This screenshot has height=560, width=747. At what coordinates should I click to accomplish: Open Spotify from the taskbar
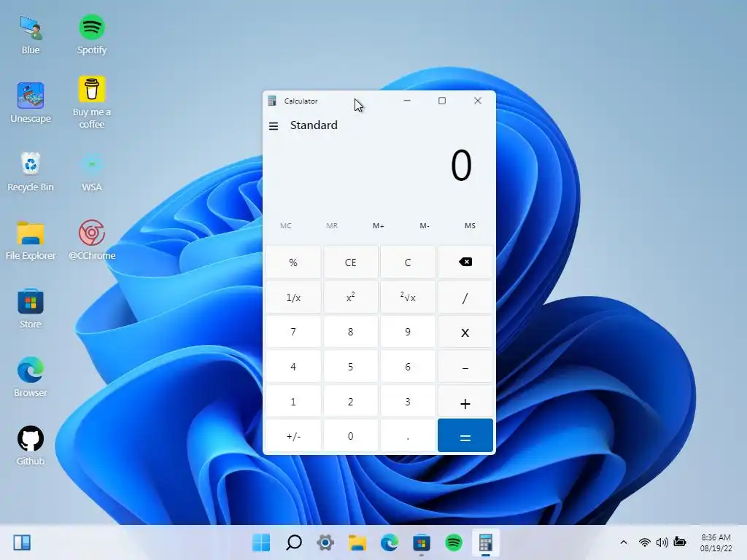[454, 542]
